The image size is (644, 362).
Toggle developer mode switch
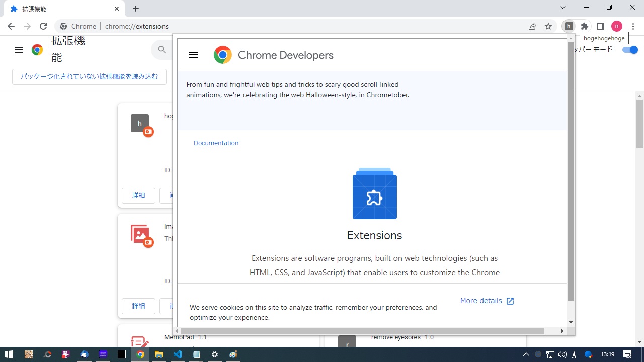(630, 50)
